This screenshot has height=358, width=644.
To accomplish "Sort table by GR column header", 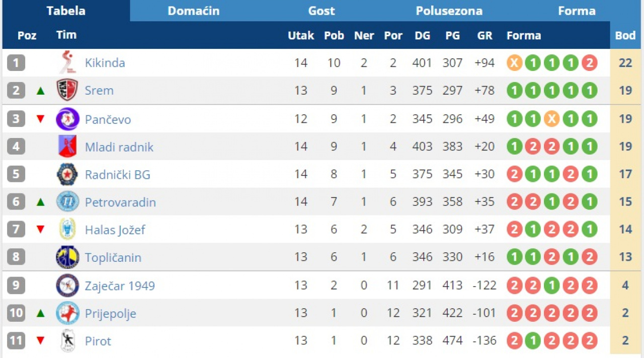I will (485, 36).
